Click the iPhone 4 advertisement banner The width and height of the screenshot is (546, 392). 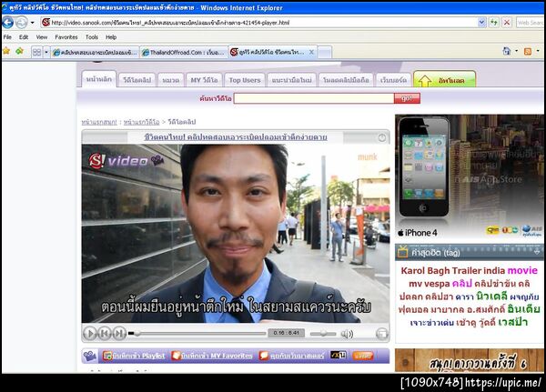470,176
